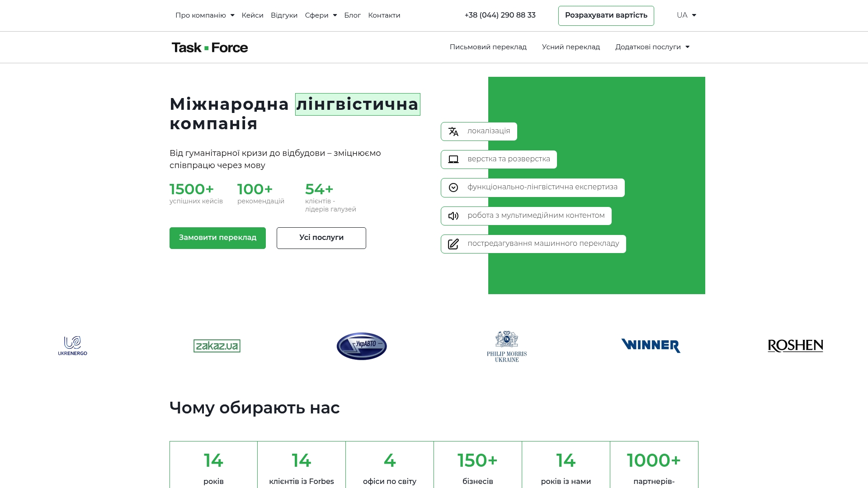This screenshot has height=488, width=868.
Task: Click the 100+ рекомендацій statistic
Action: click(x=261, y=193)
